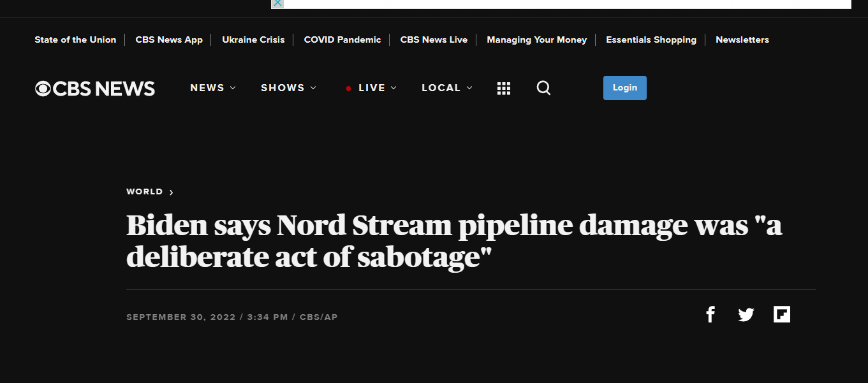Screen dimensions: 868x383
Task: Open Newsletters link
Action: click(742, 40)
